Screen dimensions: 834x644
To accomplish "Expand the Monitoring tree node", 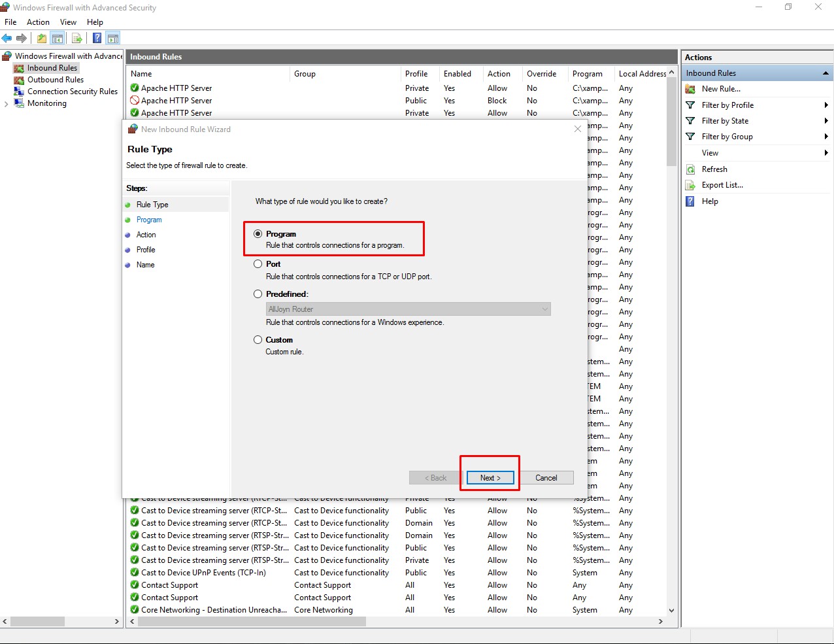I will pos(6,103).
